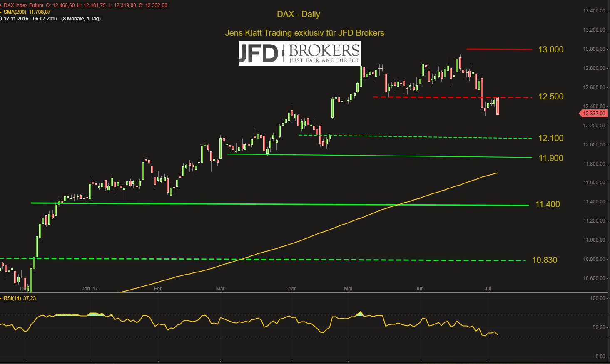Click the RSI axis label 100,00
The width and height of the screenshot is (610, 364).
click(x=598, y=298)
